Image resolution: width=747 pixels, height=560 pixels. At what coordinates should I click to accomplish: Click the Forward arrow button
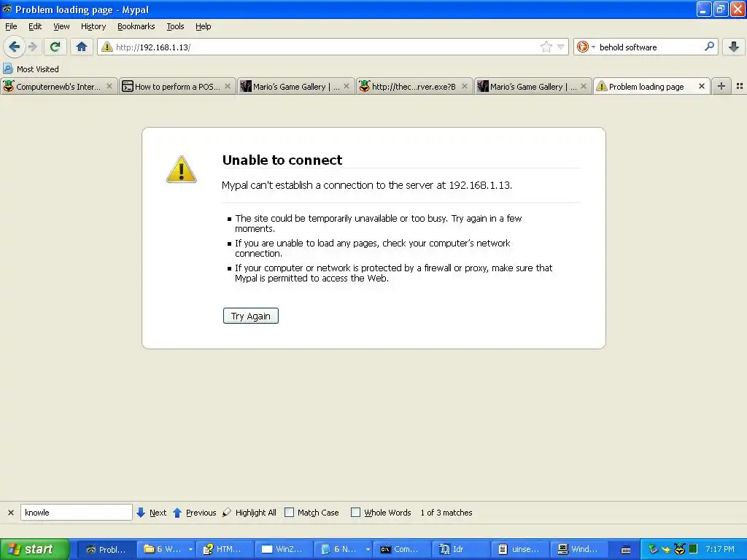[x=32, y=47]
